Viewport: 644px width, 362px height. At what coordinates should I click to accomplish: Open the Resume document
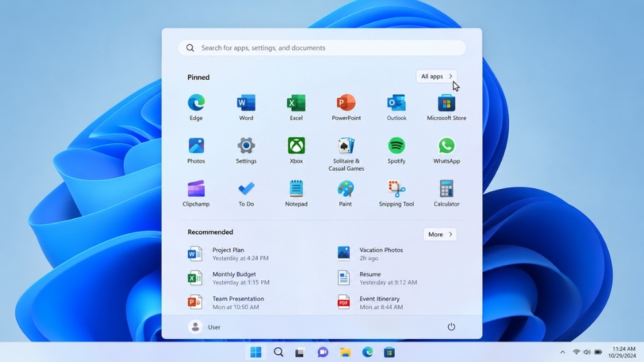click(377, 278)
